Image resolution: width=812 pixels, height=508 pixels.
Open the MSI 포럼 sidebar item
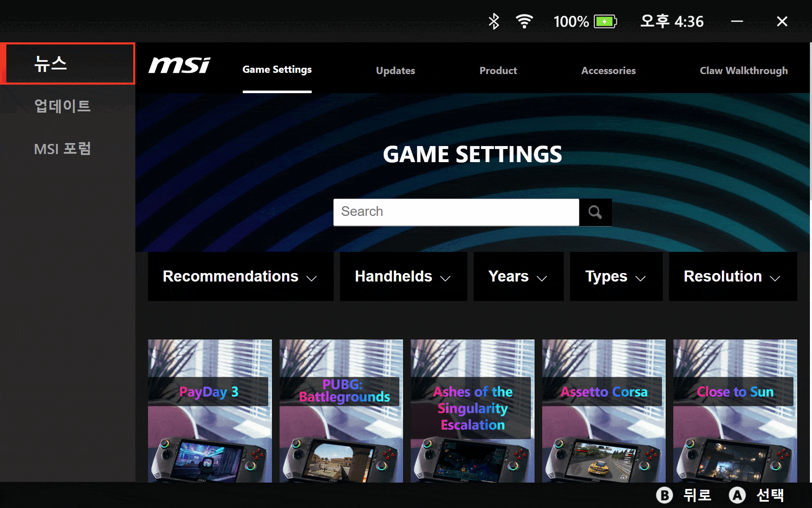coord(68,149)
